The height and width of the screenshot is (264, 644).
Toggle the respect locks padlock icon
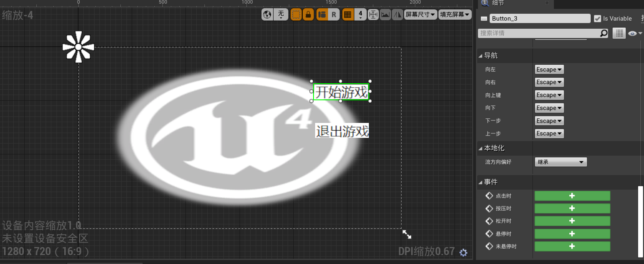[x=308, y=15]
